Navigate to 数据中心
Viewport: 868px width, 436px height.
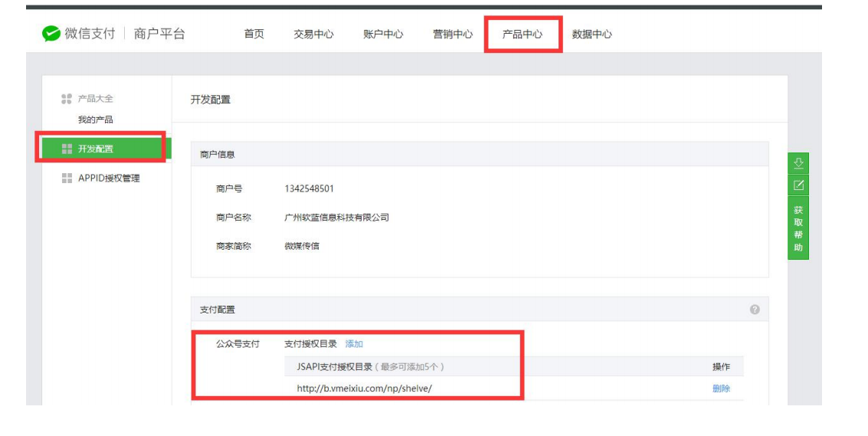(x=591, y=34)
